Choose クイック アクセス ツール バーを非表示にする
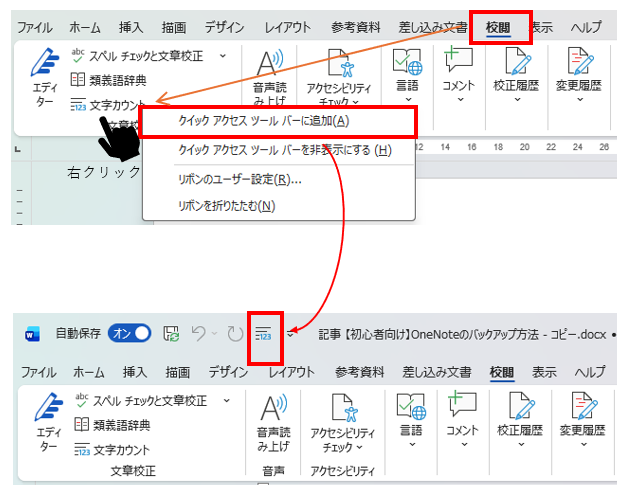 [270, 150]
